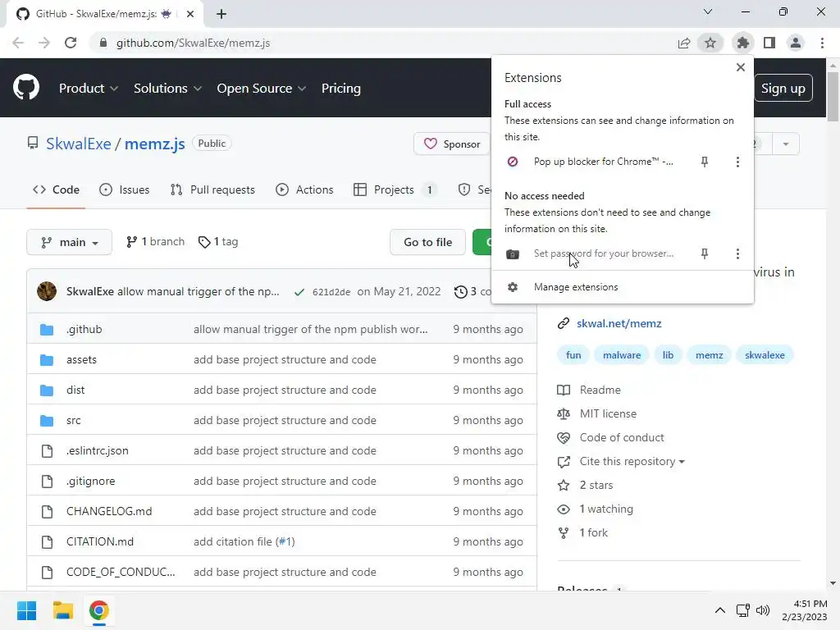Open more options for Pop up blocker
The width and height of the screenshot is (840, 630).
(737, 162)
